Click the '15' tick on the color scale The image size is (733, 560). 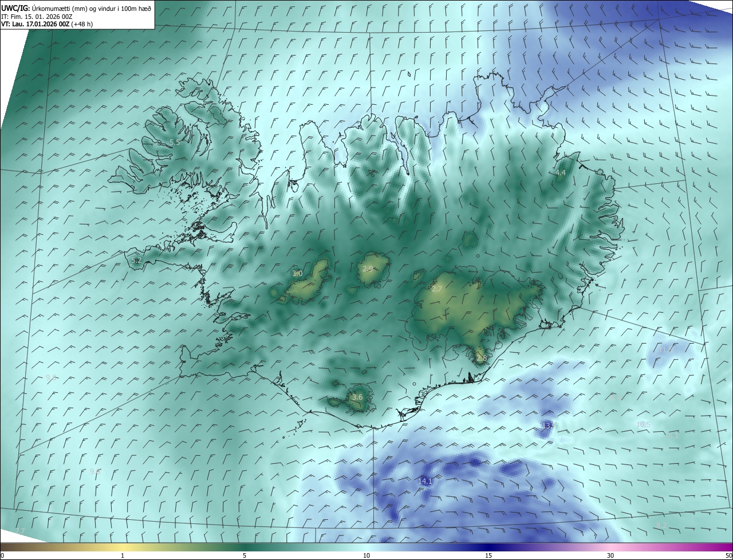(488, 556)
